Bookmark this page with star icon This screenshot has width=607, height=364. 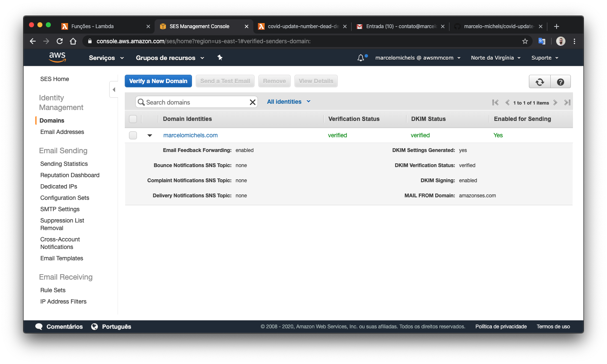[x=525, y=41]
